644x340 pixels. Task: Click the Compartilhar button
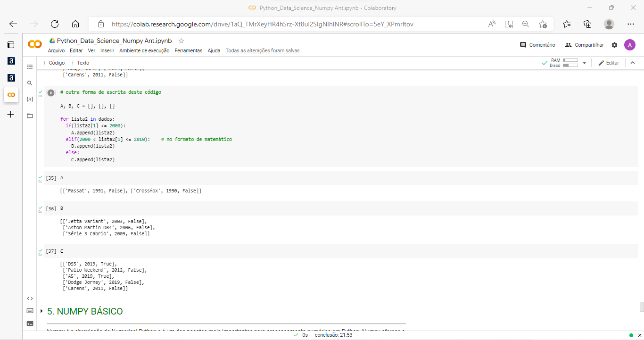584,45
